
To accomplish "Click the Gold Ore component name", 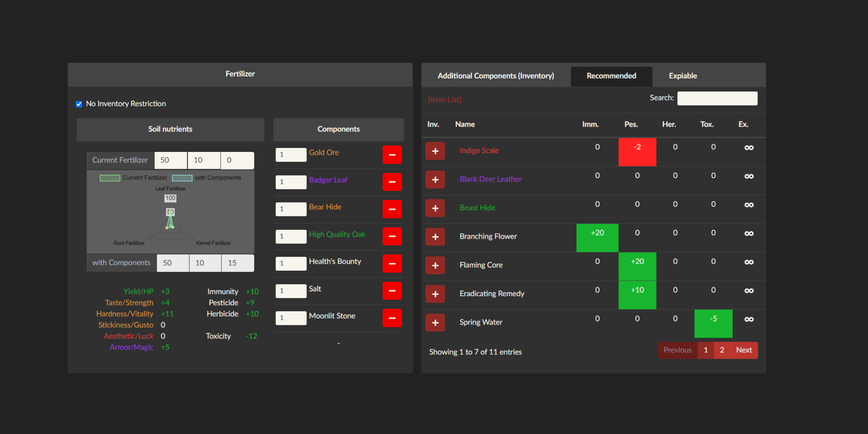I will coord(324,153).
